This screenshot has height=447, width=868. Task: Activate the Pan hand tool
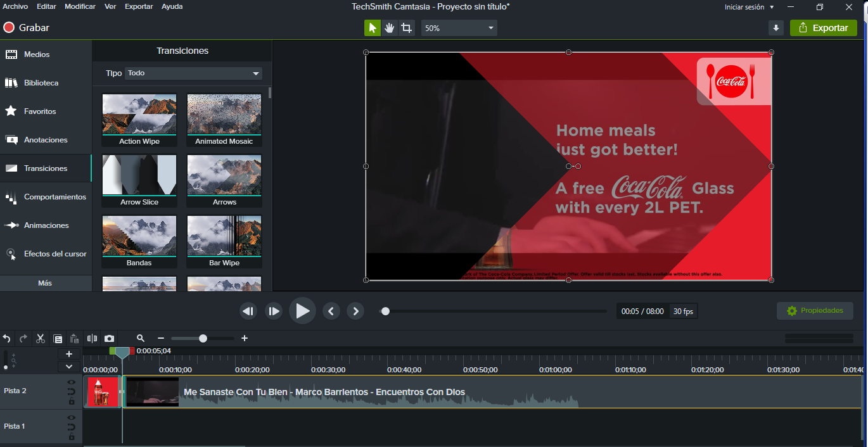tap(390, 28)
